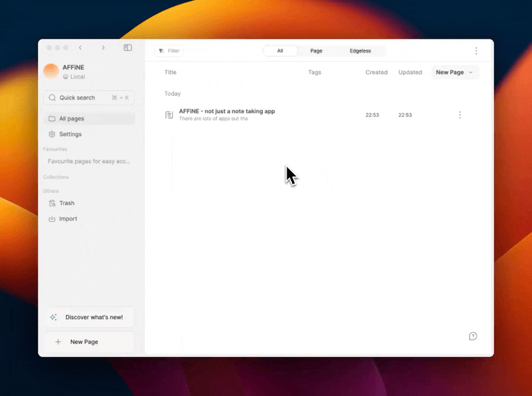The height and width of the screenshot is (396, 532).
Task: Click the 'There are lots of apps' preview text
Action: coord(213,118)
